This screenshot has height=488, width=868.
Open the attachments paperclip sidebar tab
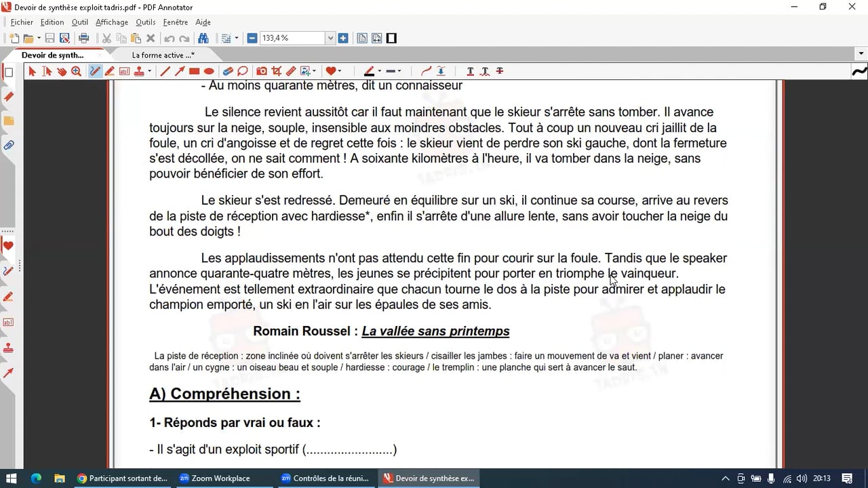click(x=9, y=146)
